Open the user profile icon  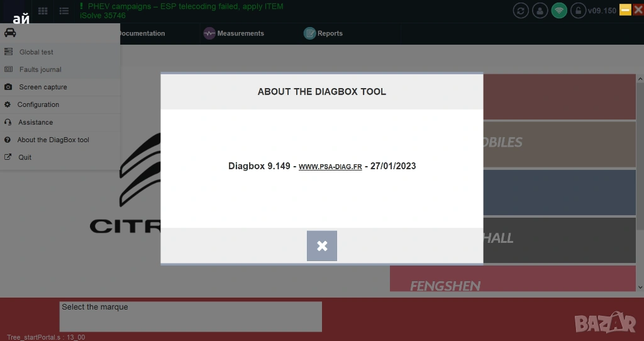(540, 10)
